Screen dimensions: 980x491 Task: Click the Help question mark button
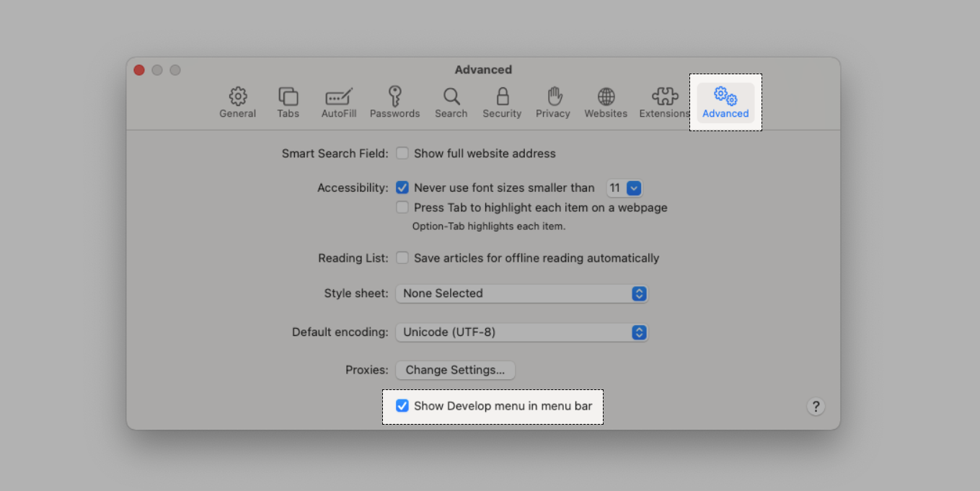pos(815,406)
